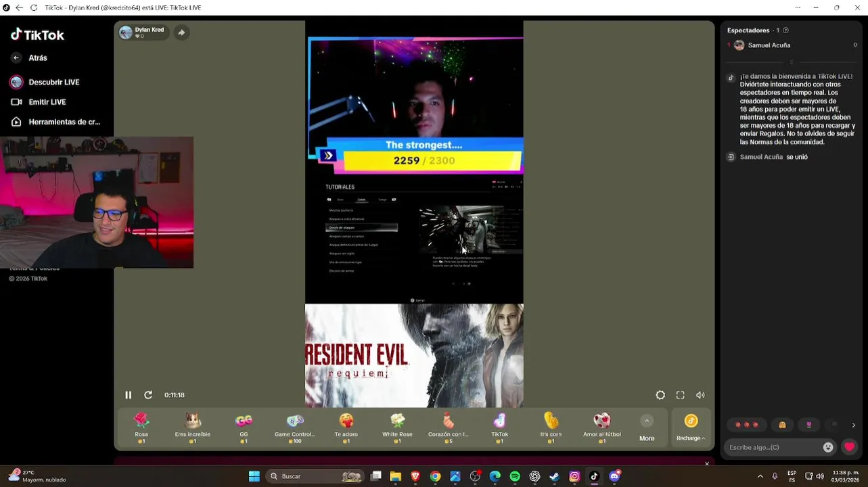
Task: Tap the heart like button
Action: click(850, 447)
